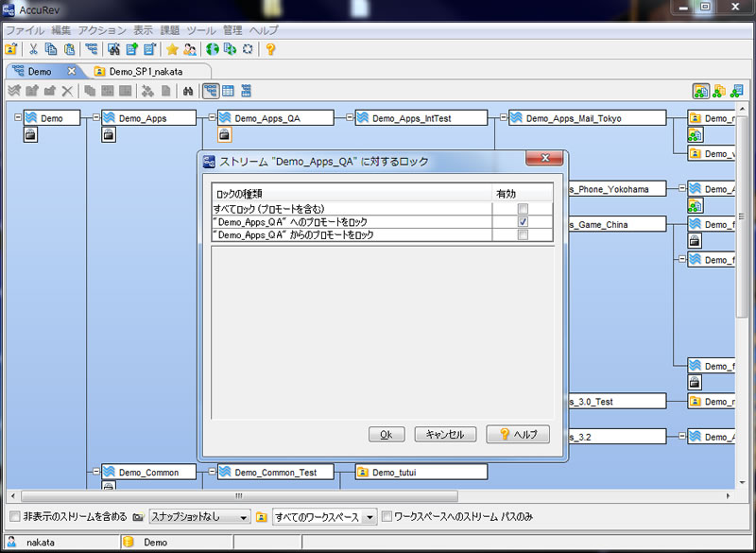Select the graphical tree view icon in stream toolbar
The width and height of the screenshot is (756, 553).
[x=211, y=91]
